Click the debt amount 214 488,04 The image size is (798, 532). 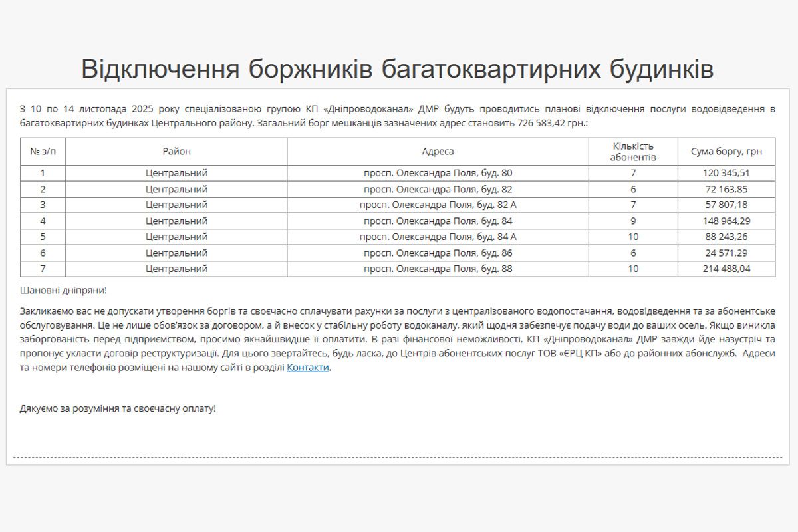(x=726, y=269)
